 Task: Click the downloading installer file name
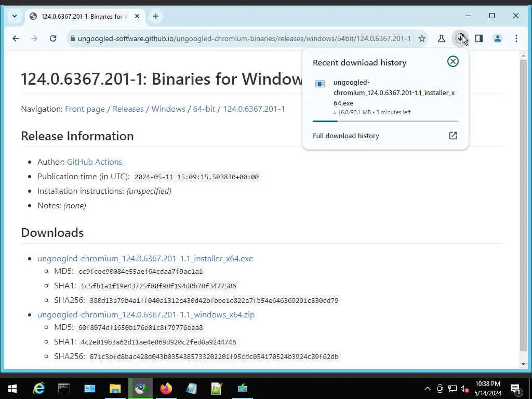click(x=394, y=92)
